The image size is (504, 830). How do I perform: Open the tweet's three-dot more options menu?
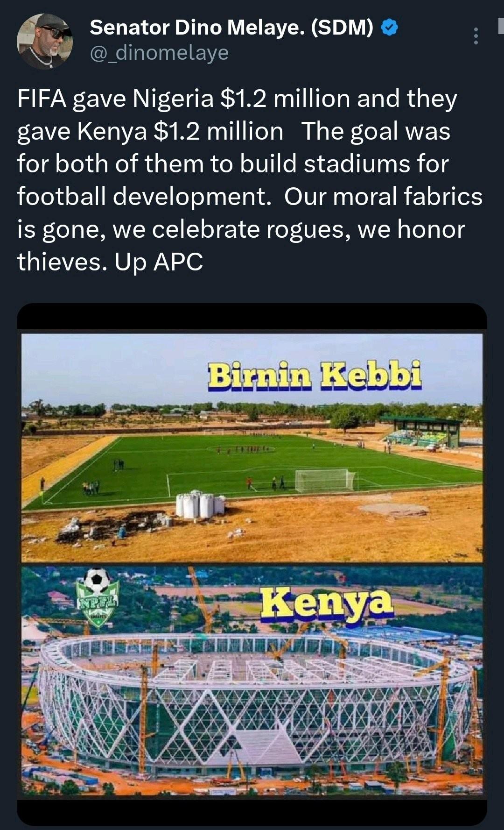(x=476, y=36)
